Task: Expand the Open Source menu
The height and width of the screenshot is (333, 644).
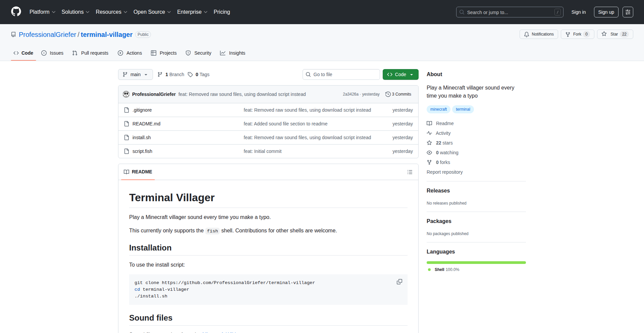Action: pyautogui.click(x=152, y=12)
